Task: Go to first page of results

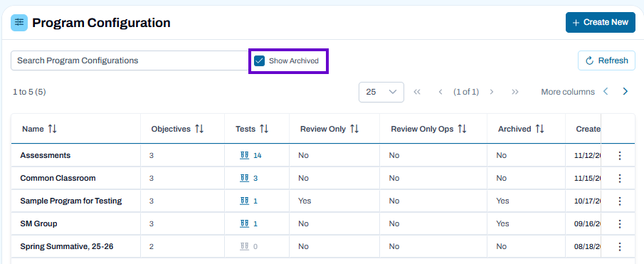Action: [x=417, y=92]
